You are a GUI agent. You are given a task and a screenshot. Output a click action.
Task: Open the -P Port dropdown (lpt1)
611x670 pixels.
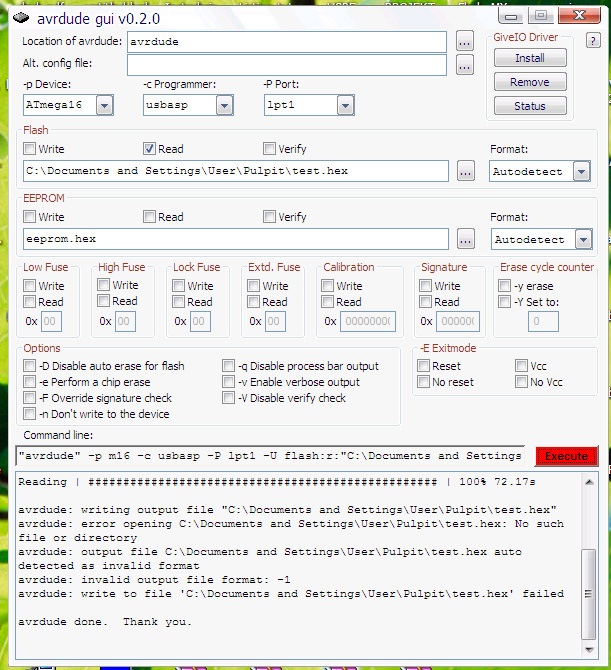(346, 105)
